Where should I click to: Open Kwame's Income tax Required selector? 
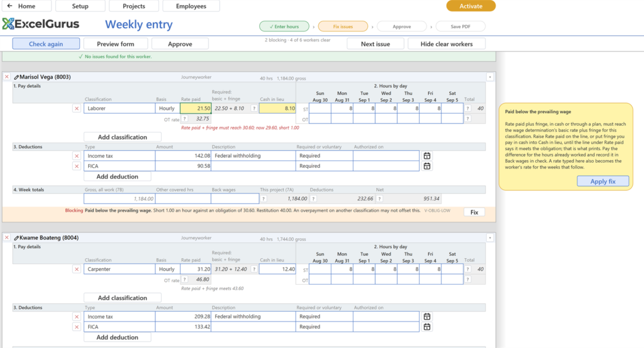click(x=324, y=317)
